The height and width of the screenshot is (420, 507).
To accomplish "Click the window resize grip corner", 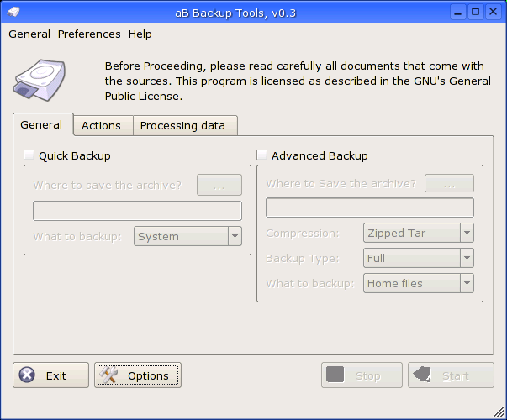I will (x=499, y=412).
